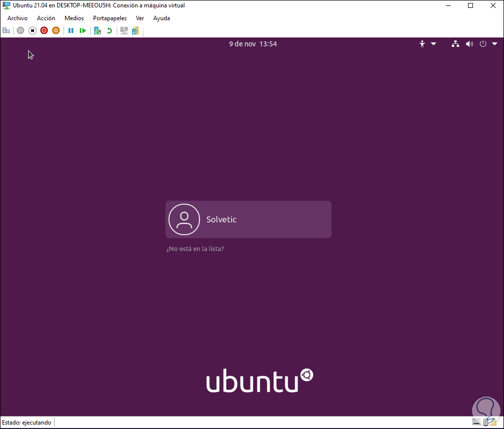Image resolution: width=504 pixels, height=429 pixels.
Task: Click the '¿No está en la lista?' link
Action: 195,249
